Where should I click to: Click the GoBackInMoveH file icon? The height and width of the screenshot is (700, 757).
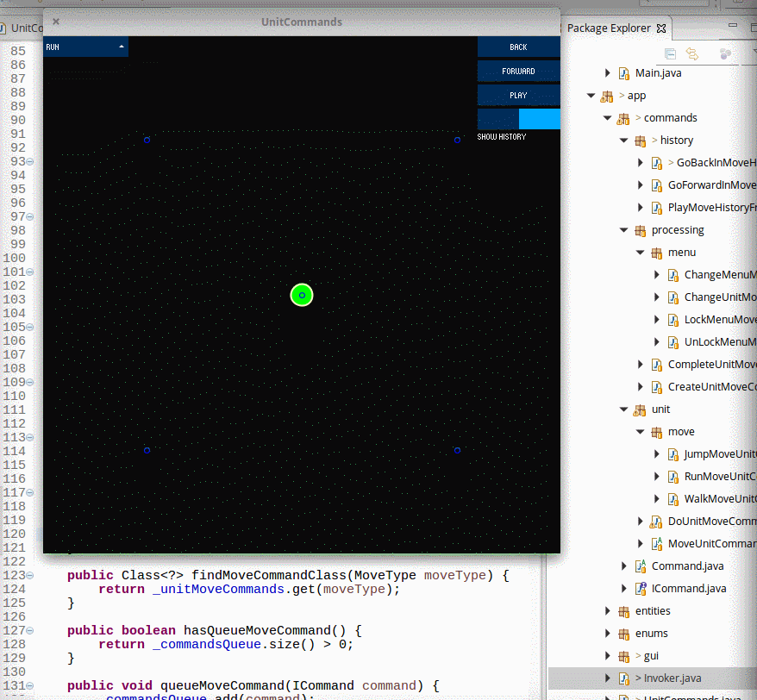click(x=657, y=163)
